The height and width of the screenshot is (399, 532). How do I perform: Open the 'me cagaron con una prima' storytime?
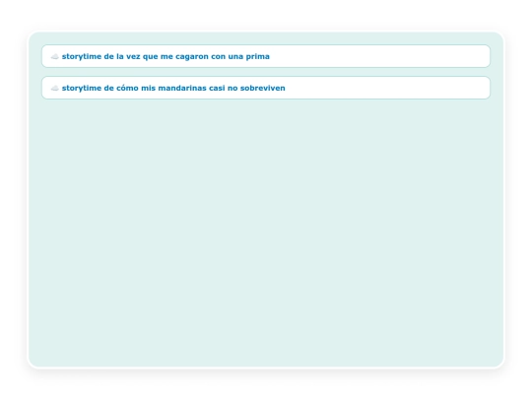tap(266, 56)
